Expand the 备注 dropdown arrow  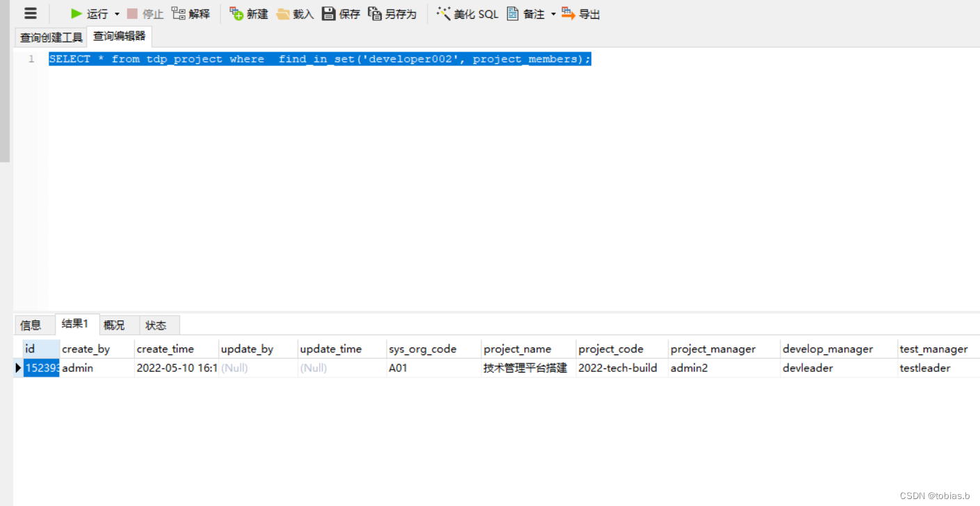tap(554, 14)
